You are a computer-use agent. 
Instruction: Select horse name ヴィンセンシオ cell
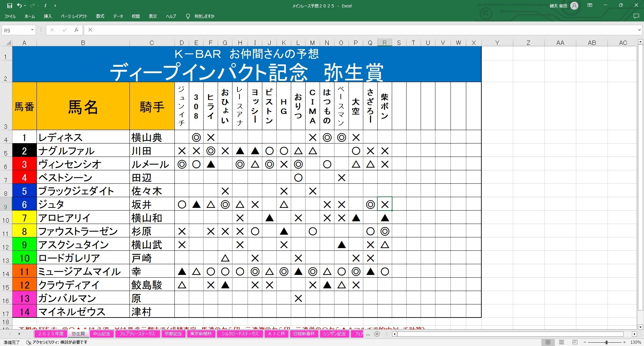(83, 164)
